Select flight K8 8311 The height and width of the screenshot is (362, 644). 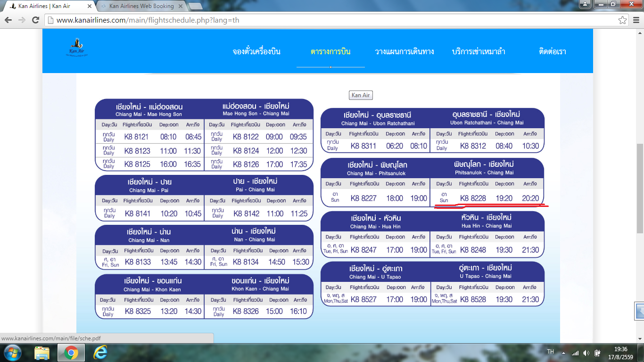click(x=363, y=146)
